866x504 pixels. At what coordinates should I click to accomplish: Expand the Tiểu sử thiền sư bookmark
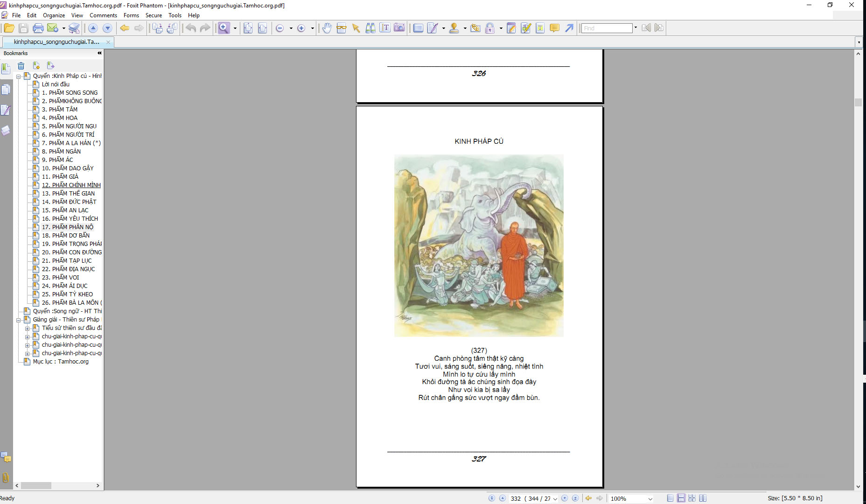coord(27,329)
